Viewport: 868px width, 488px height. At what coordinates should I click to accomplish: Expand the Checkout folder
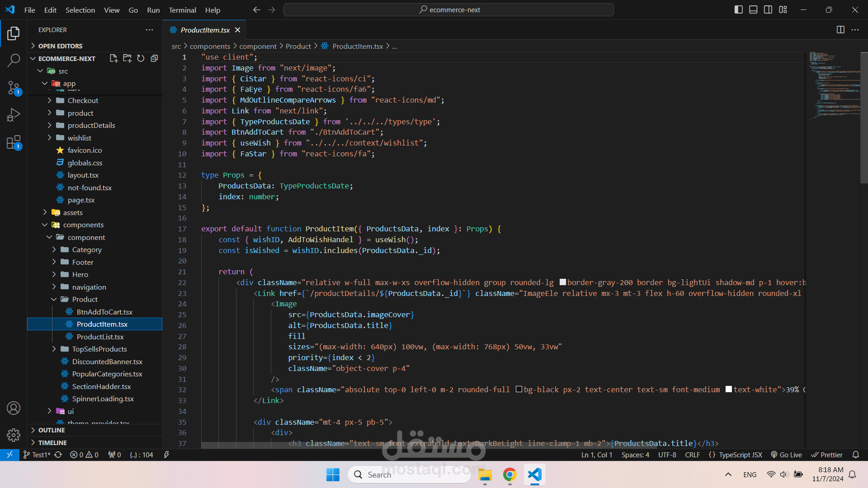[83, 100]
